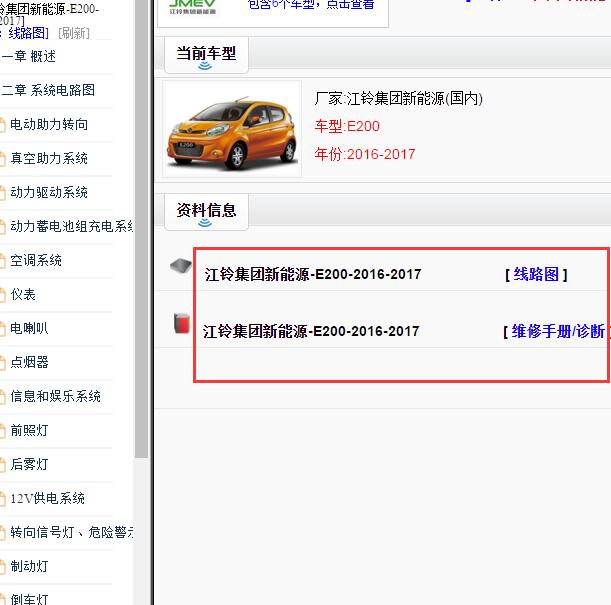611x605 pixels.
Task: Click document icon beside 动力驱动系统
Action: coord(2,193)
